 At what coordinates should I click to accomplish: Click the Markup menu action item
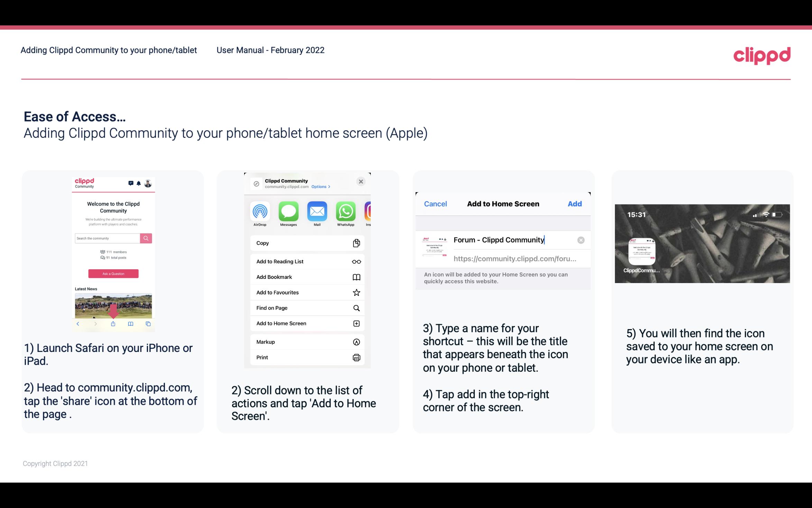[307, 341]
